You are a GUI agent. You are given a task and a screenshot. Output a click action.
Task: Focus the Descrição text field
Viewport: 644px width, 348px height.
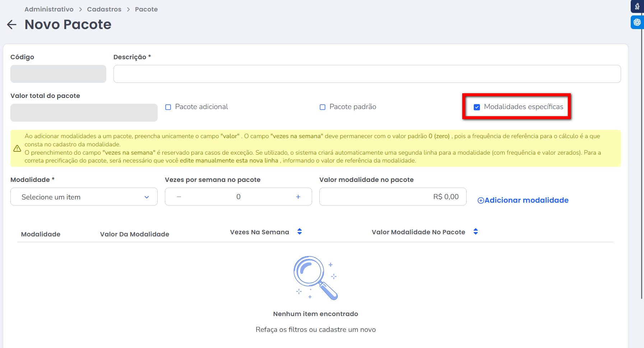coord(367,74)
